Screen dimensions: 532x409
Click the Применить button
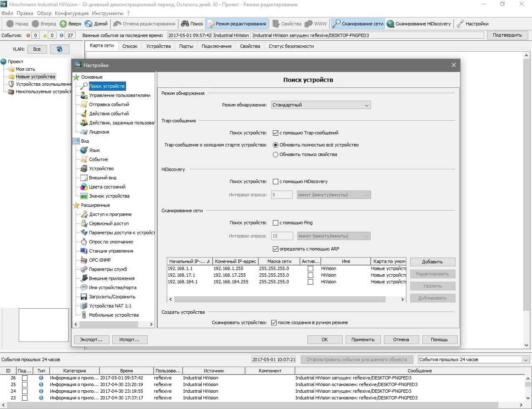(363, 340)
